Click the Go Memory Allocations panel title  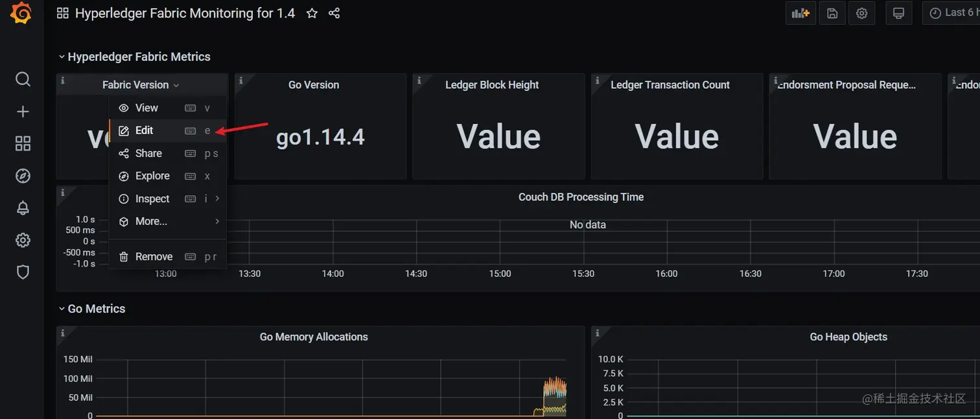coord(314,337)
